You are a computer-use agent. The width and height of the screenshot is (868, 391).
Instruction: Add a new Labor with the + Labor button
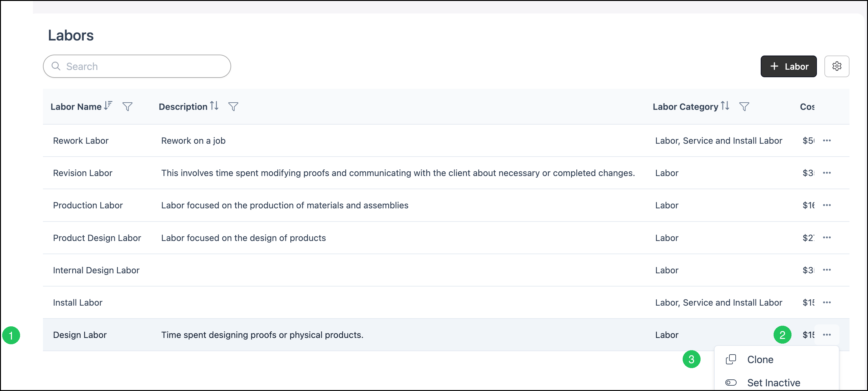coord(788,66)
